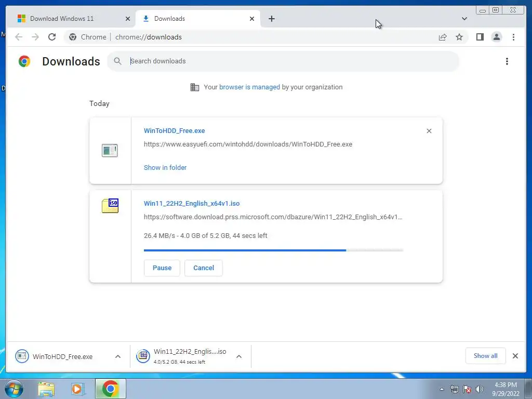Click the magnifier icon in search downloads
This screenshot has width=532, height=399.
[x=117, y=61]
